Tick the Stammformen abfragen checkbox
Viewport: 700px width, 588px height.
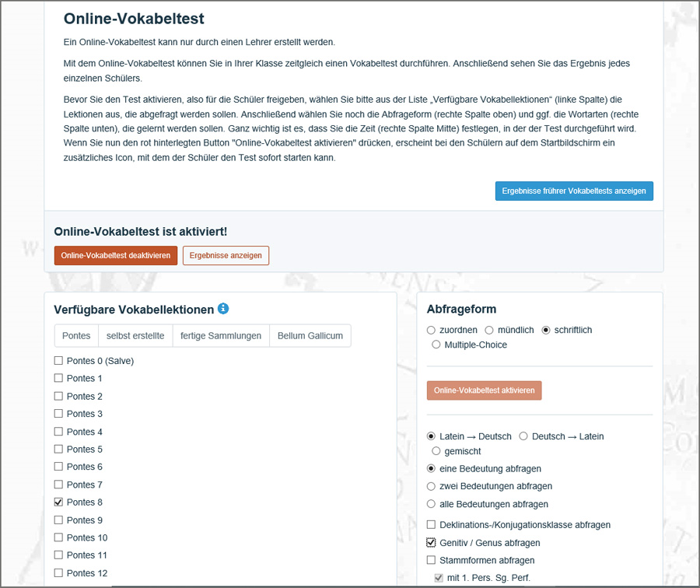tap(431, 560)
